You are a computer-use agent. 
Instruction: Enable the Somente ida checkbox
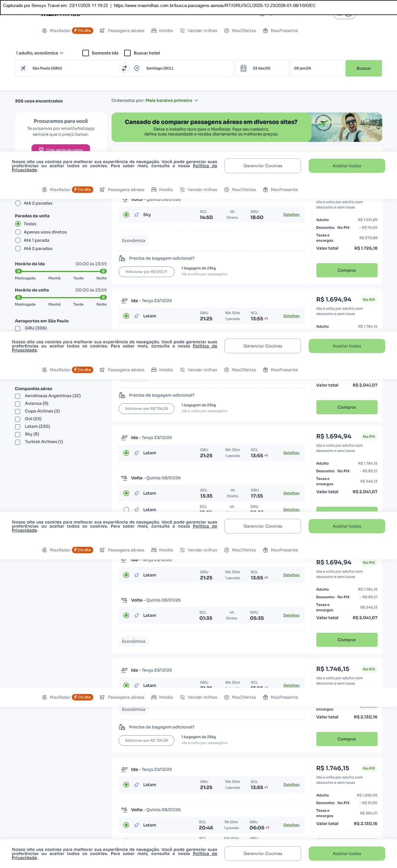pos(86,53)
